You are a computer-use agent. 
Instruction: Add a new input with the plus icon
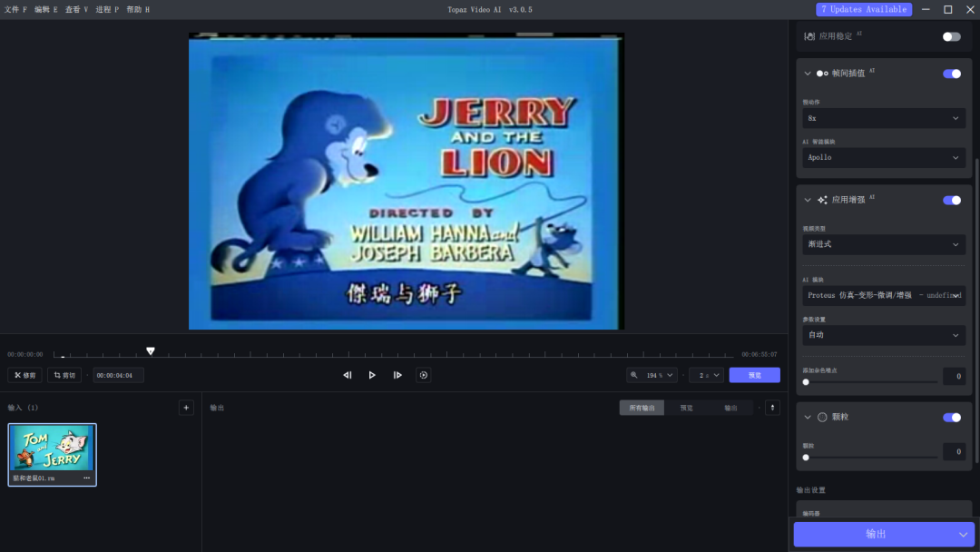coord(186,408)
